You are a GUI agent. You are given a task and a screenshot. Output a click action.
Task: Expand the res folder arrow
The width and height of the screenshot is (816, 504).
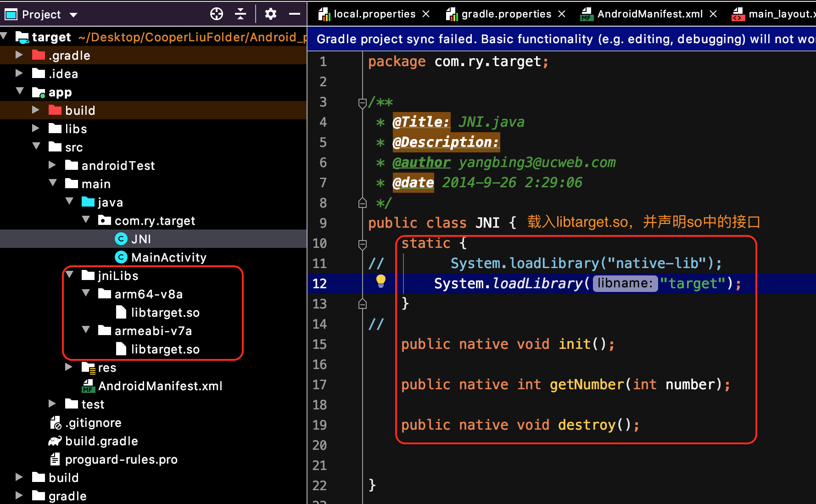click(x=68, y=367)
